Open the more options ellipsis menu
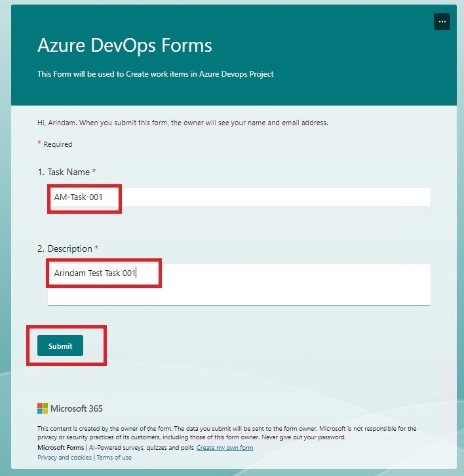Image resolution: width=464 pixels, height=476 pixels. tap(442, 22)
